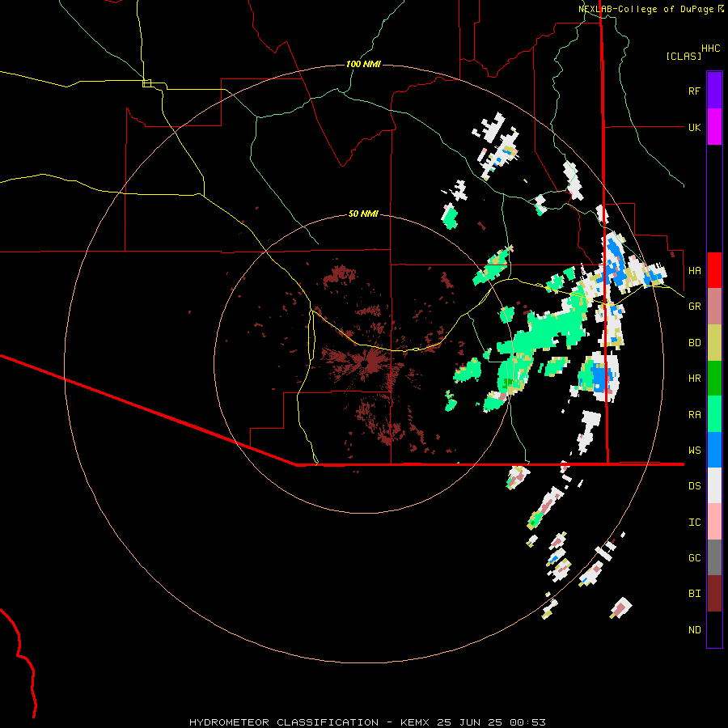Click the 'GC' legend label
The image size is (728, 728).
point(694,558)
